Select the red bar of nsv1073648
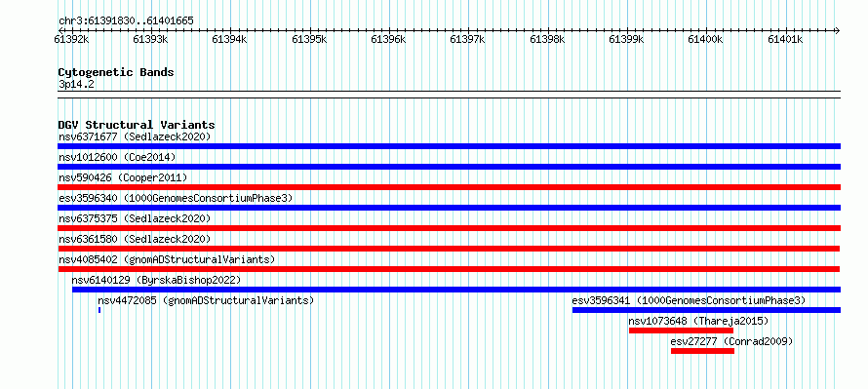 (681, 331)
